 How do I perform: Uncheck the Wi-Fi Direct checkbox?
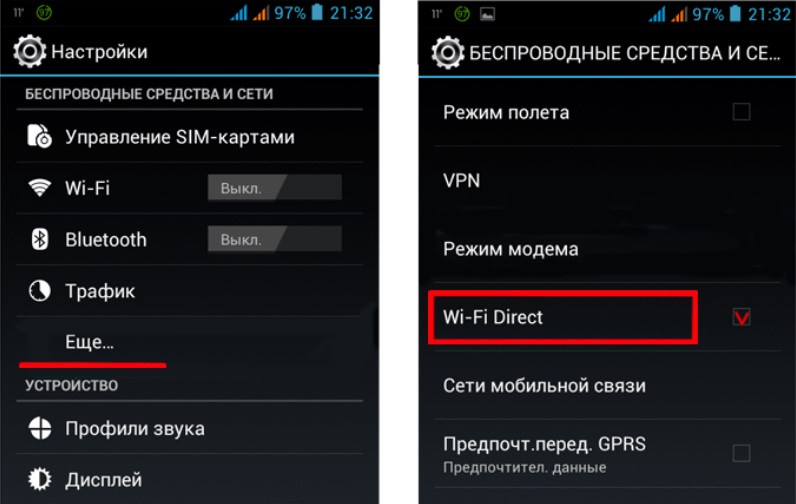pyautogui.click(x=741, y=317)
